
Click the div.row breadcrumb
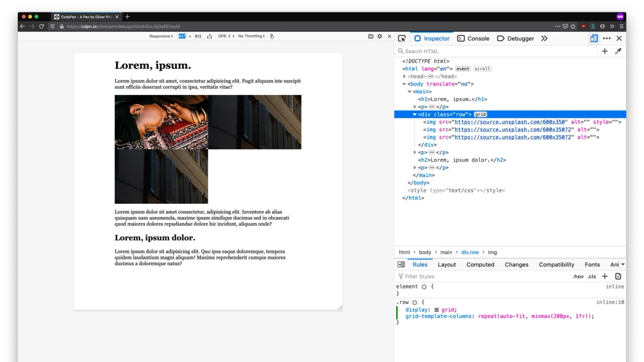[470, 252]
